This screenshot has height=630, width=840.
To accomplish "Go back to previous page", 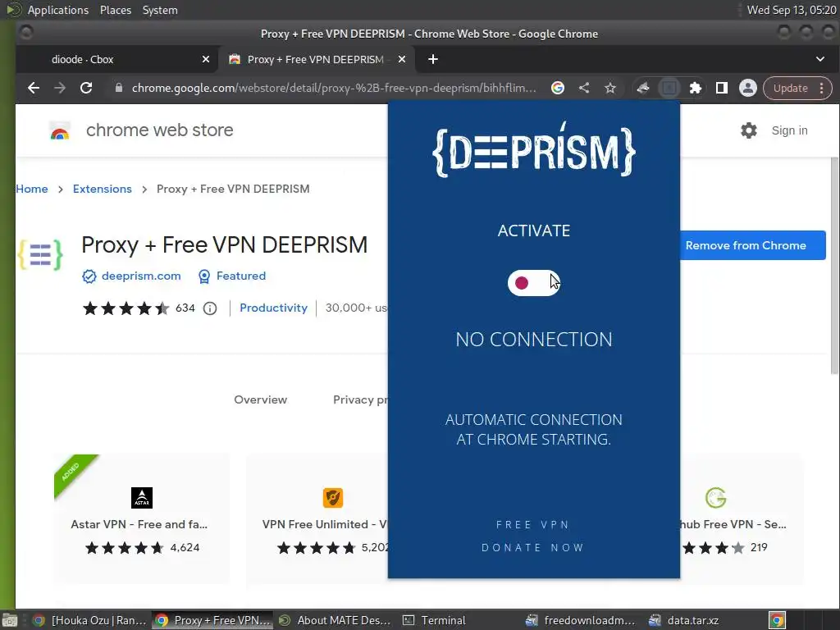I will 33,88.
